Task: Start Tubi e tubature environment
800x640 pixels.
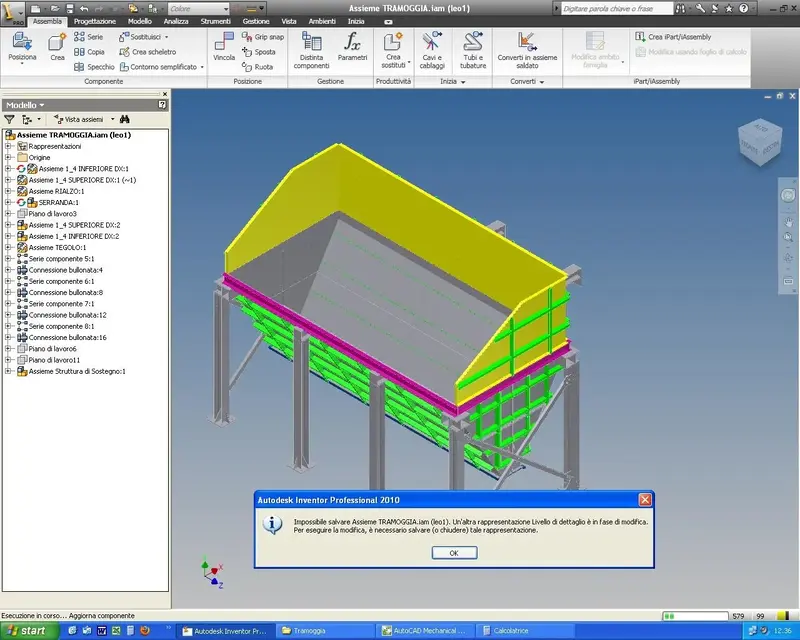Action: [473, 50]
